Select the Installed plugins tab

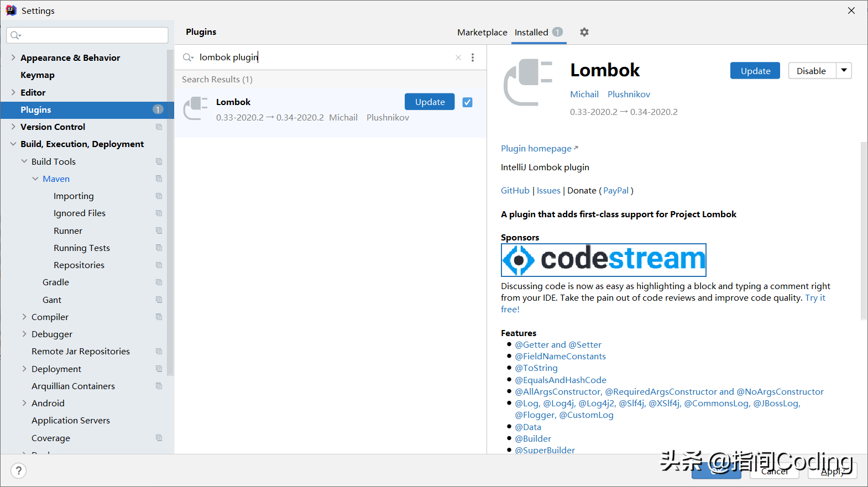click(531, 32)
